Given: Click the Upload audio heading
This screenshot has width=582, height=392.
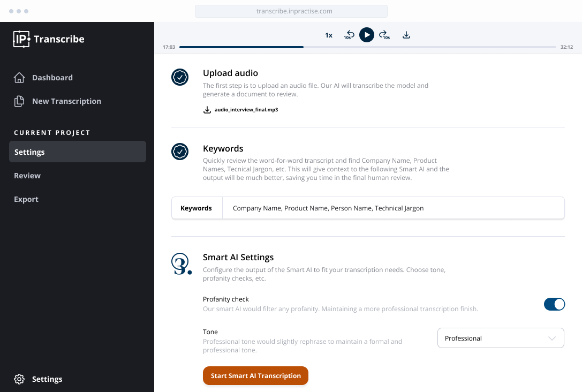Looking at the screenshot, I should point(231,73).
